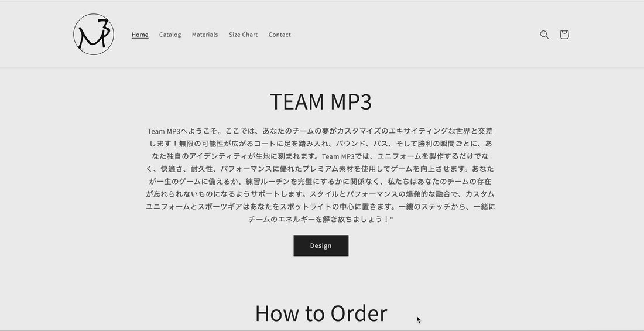The width and height of the screenshot is (644, 331).
Task: Go to the Contact page
Action: (279, 35)
